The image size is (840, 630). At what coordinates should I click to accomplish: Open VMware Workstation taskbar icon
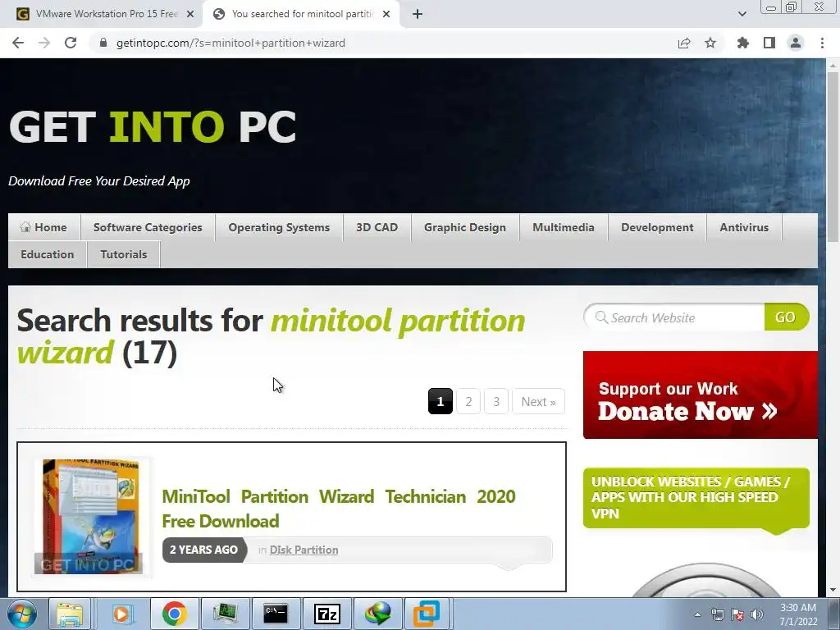point(427,614)
